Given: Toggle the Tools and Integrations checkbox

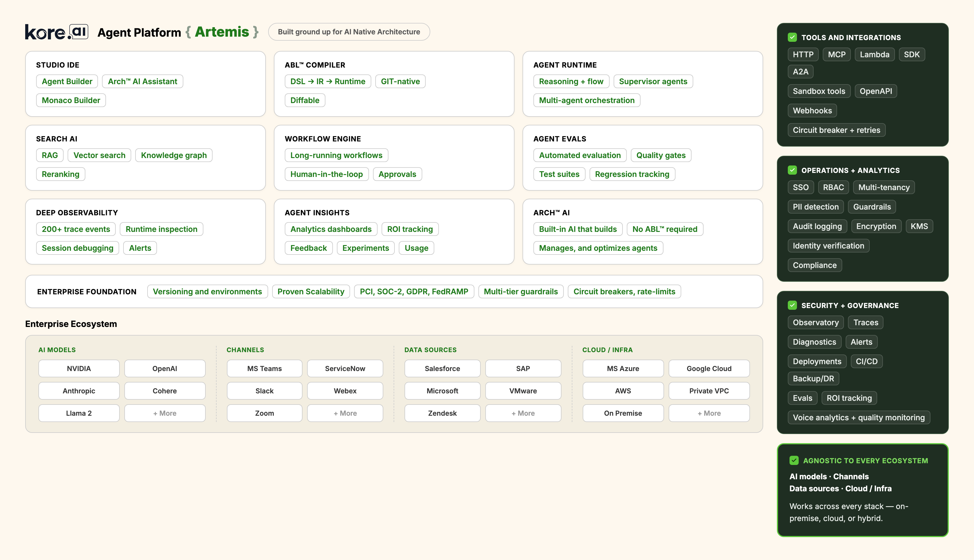Looking at the screenshot, I should (x=792, y=37).
